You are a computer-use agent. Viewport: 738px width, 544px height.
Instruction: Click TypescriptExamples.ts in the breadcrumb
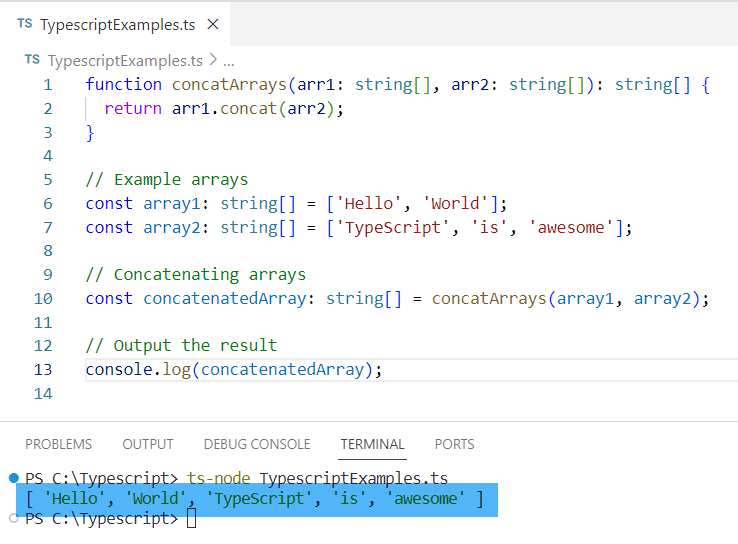(x=125, y=60)
